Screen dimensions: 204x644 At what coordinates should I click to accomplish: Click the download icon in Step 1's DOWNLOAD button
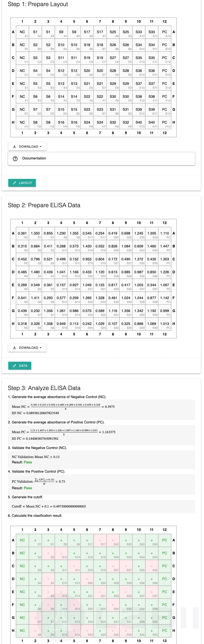[x=15, y=146]
